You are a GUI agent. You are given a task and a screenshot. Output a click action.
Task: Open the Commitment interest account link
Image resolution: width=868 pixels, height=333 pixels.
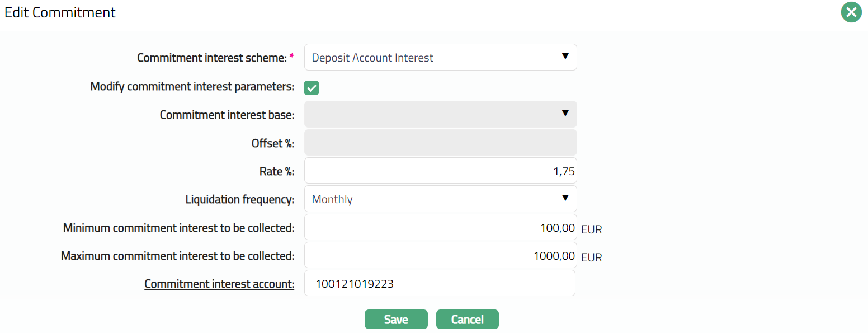point(219,284)
